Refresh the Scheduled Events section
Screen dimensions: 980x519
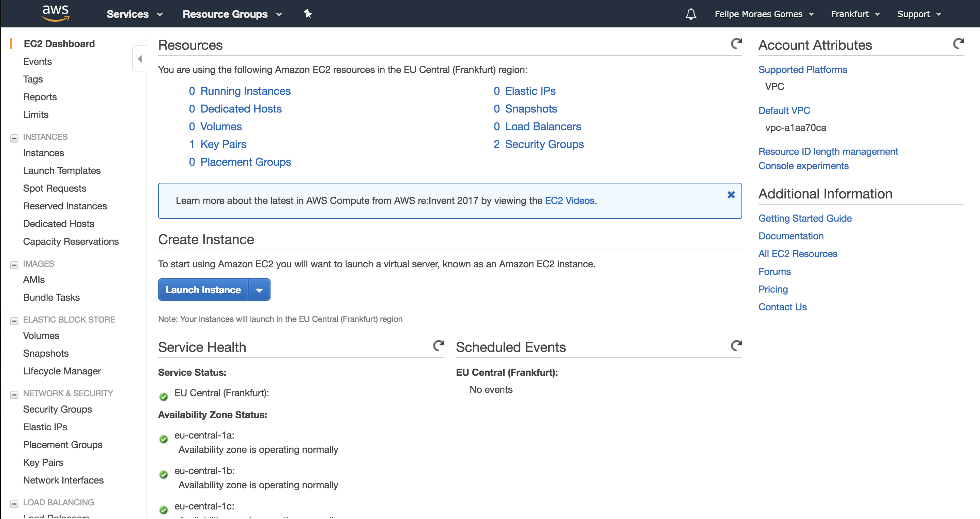click(x=736, y=346)
